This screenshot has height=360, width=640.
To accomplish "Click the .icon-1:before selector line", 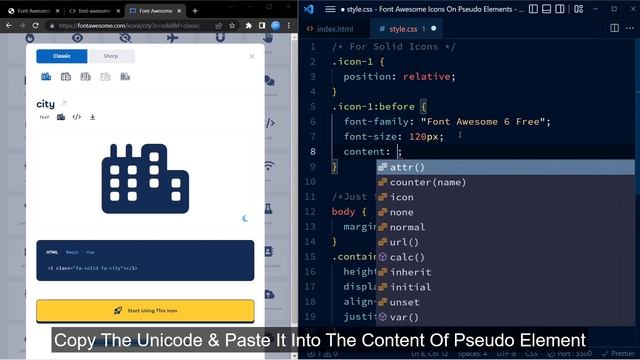I will point(380,107).
